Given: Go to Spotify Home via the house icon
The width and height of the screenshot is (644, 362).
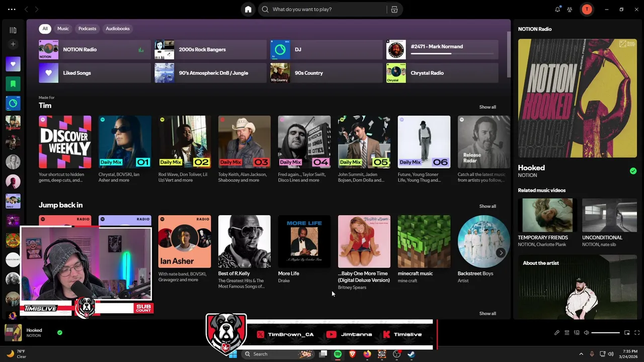Looking at the screenshot, I should 248,9.
